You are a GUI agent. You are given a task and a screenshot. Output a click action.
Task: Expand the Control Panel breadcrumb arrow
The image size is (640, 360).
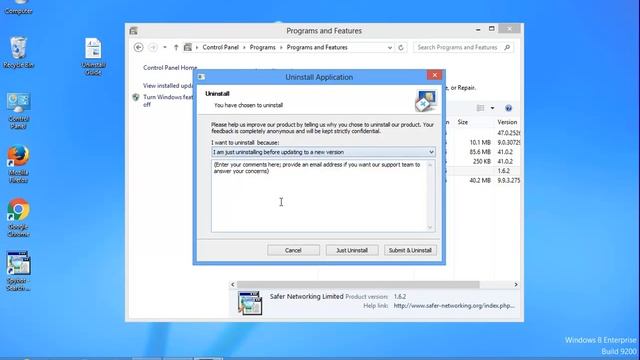click(244, 47)
